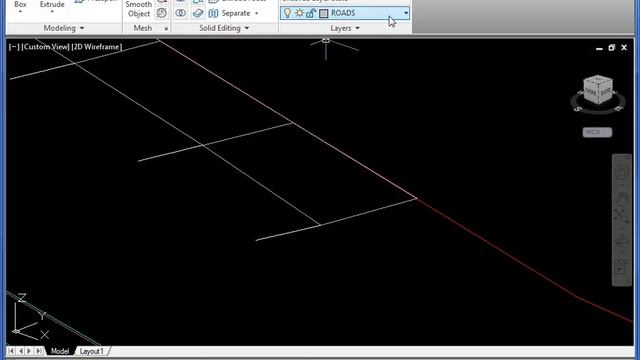Image resolution: width=640 pixels, height=360 pixels.
Task: Open Mesh panel dialog launcher arrow
Action: tap(166, 29)
